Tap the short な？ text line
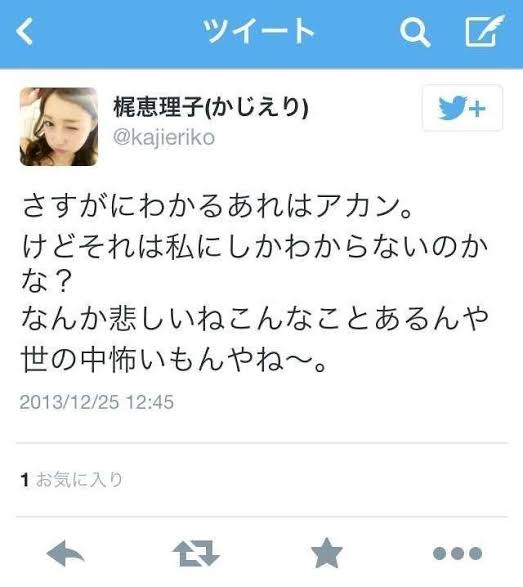 [x=47, y=282]
